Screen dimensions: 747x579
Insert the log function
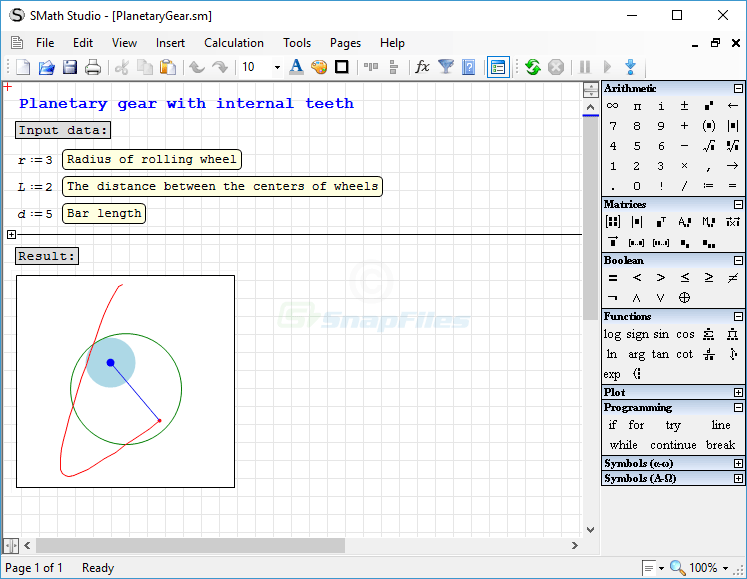click(x=613, y=334)
